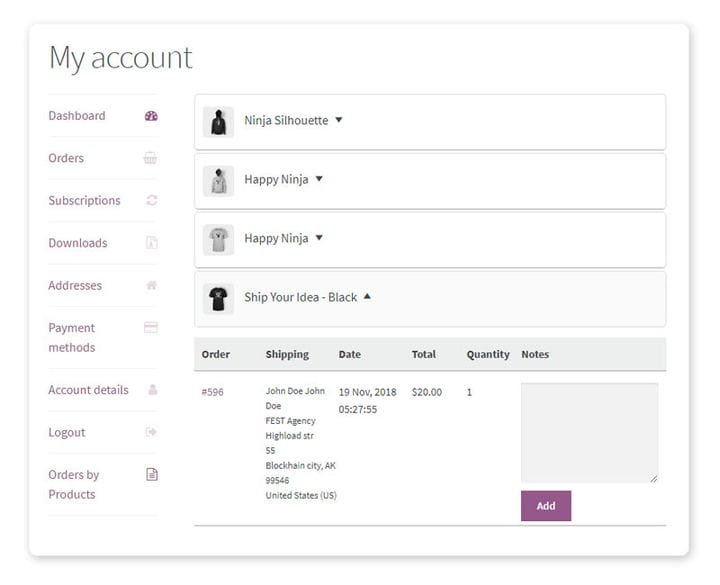This screenshot has width=720, height=585.
Task: Click the Payment methods card icon
Action: pos(151,327)
